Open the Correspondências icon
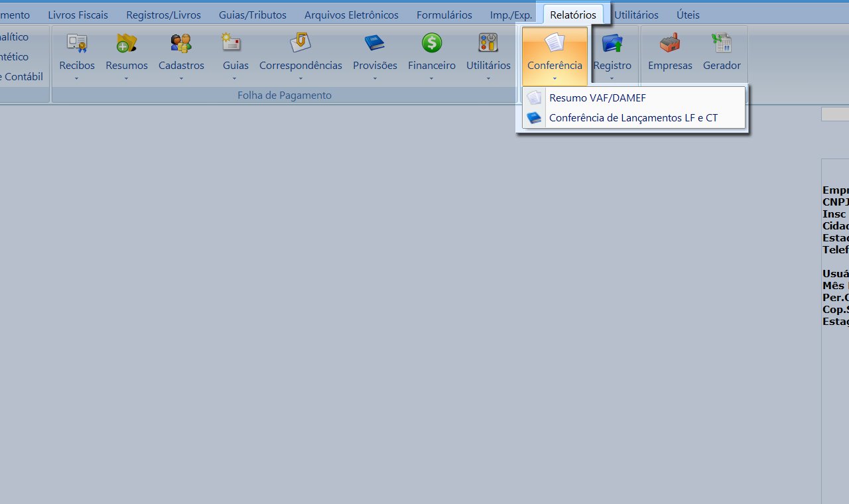 point(300,44)
